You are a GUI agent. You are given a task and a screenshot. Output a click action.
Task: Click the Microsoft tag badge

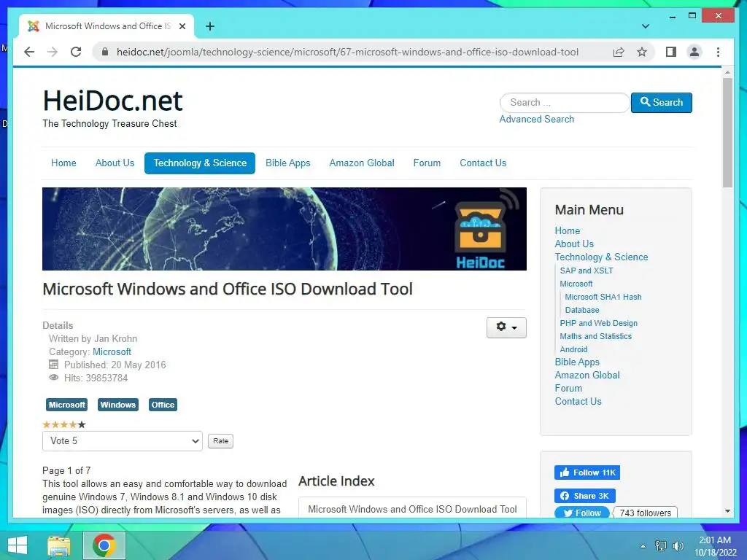click(66, 405)
